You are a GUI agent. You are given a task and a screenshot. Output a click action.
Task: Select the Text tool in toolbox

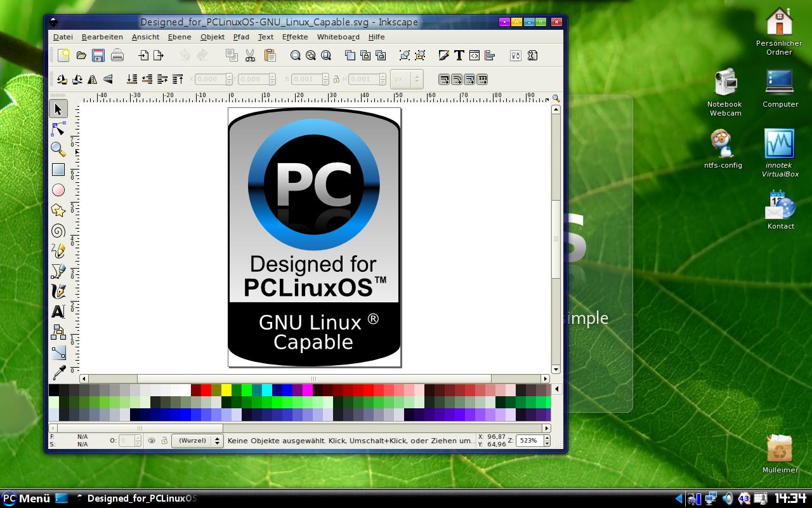pos(58,312)
